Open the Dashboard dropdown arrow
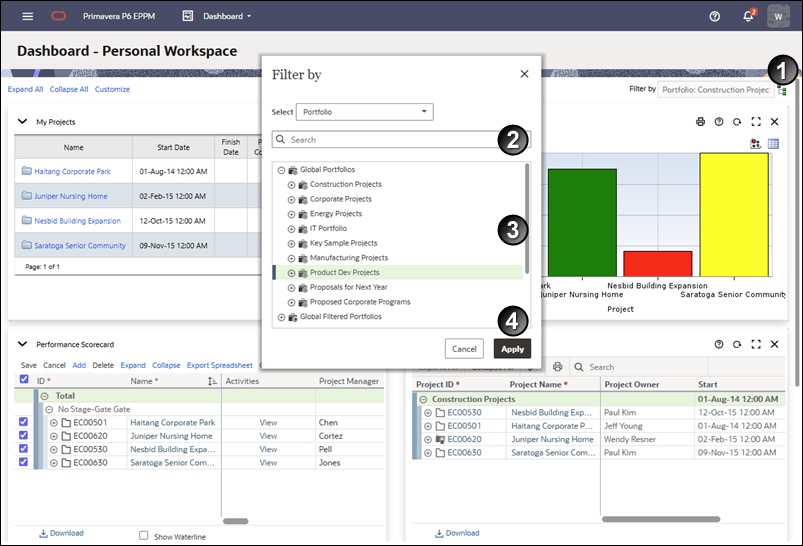 tap(249, 16)
